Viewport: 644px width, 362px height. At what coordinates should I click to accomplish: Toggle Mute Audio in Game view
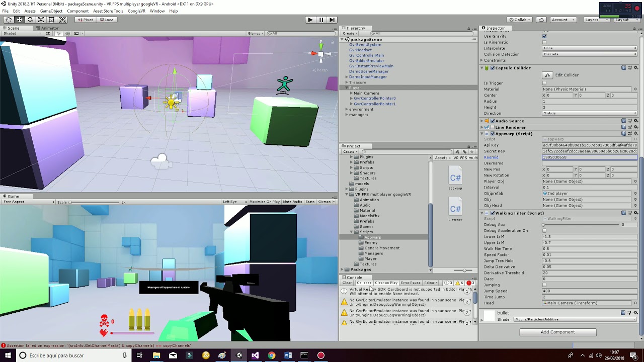point(292,202)
